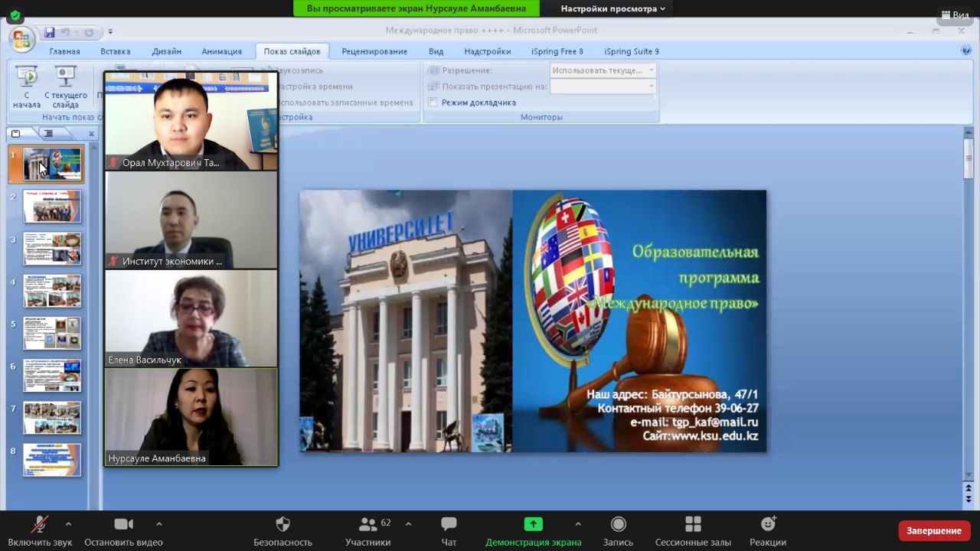Screen dimensions: 980x551
Task: Open the Главная ribbon tab
Action: (x=64, y=51)
